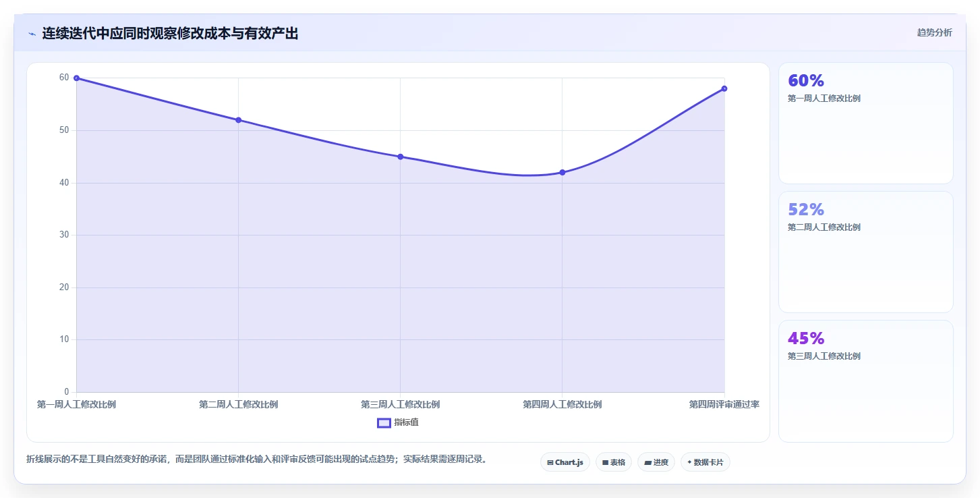
Task: Click y-axis value 60
Action: [x=64, y=78]
